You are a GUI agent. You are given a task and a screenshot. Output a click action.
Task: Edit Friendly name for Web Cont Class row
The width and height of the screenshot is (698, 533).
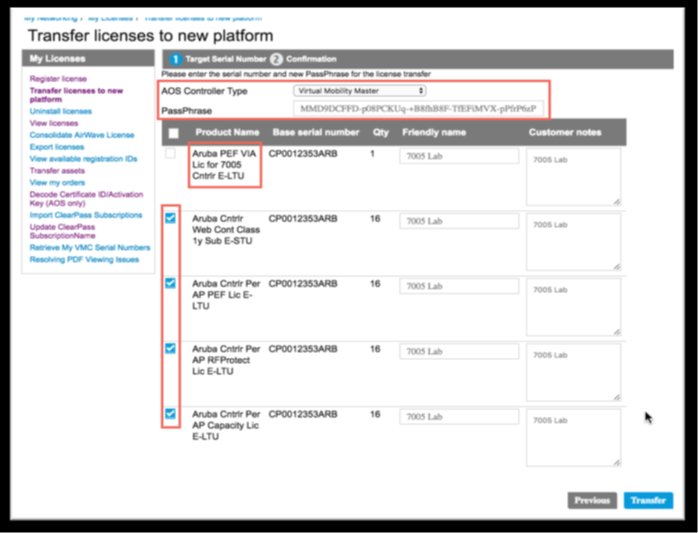click(x=459, y=221)
